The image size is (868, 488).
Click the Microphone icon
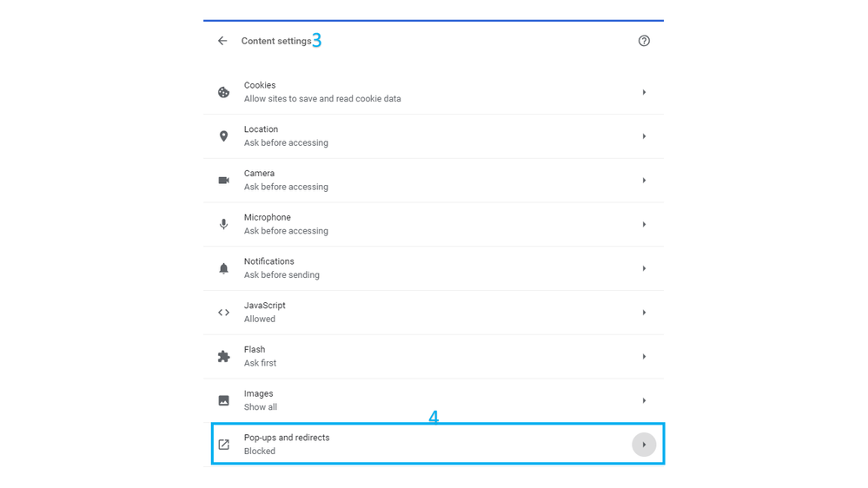pos(223,224)
